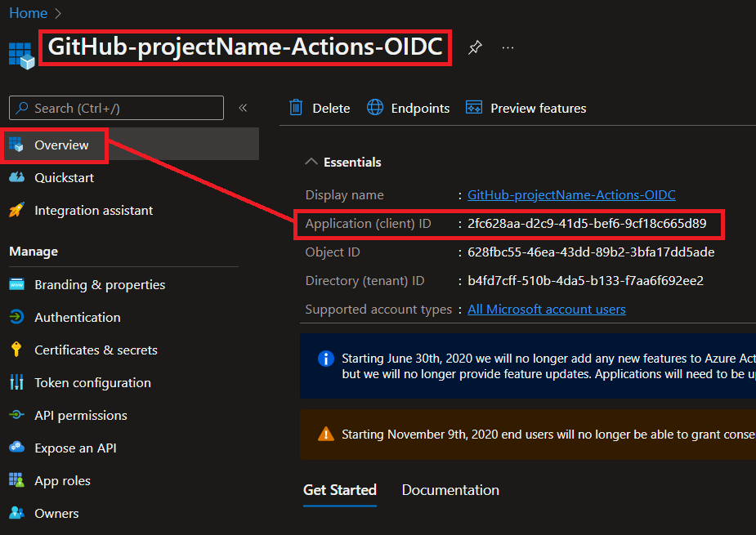Click the November 9th, 2020 warning banner
Viewport: 756px width, 535px height.
click(x=528, y=435)
